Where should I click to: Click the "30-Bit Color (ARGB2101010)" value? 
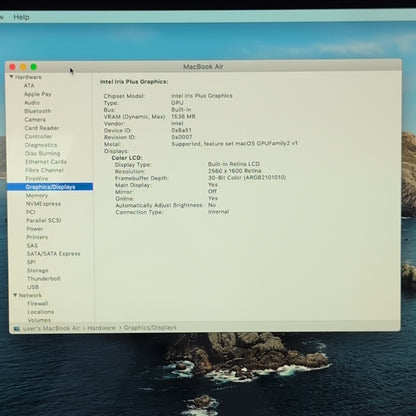pyautogui.click(x=247, y=178)
